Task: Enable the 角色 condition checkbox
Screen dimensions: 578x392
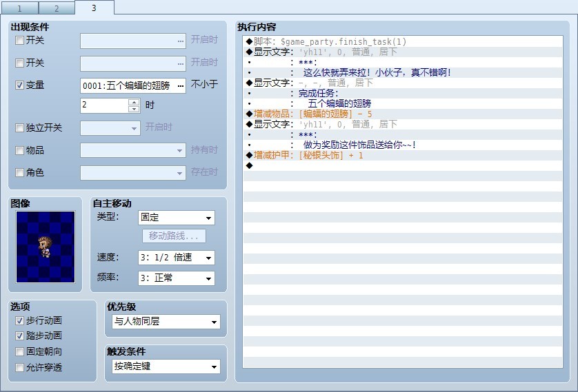Action: click(19, 172)
